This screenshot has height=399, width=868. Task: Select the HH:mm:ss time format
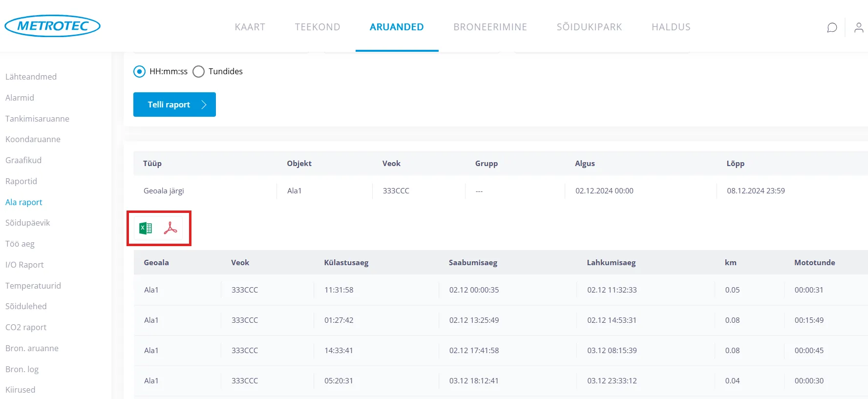(x=140, y=72)
